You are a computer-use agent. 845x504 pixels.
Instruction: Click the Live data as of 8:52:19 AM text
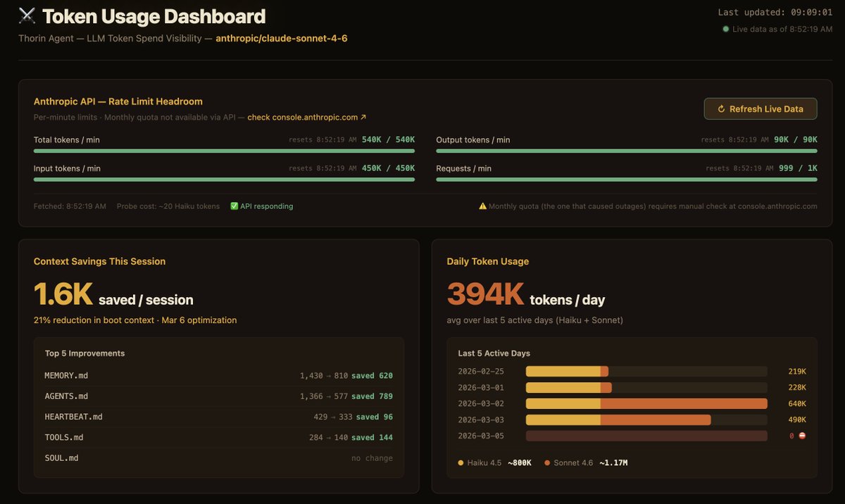(782, 30)
